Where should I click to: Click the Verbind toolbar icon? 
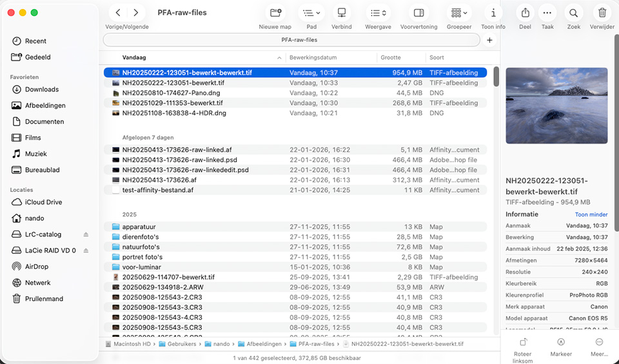341,13
